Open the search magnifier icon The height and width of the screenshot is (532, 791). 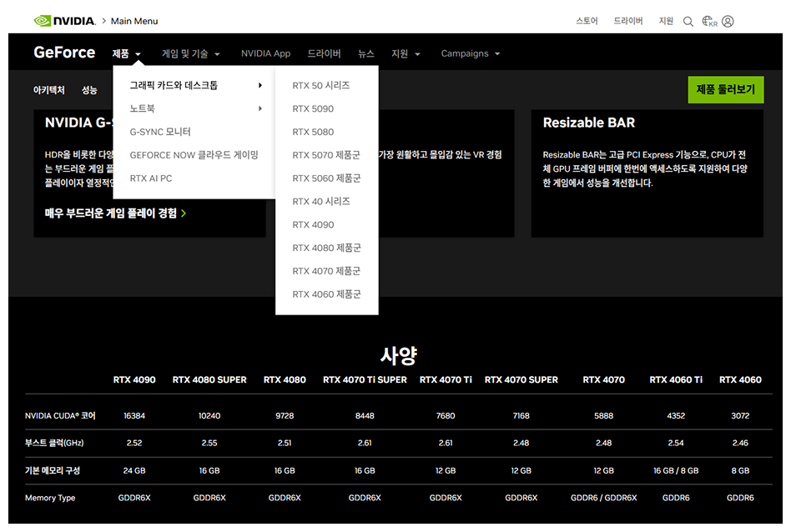click(x=688, y=21)
